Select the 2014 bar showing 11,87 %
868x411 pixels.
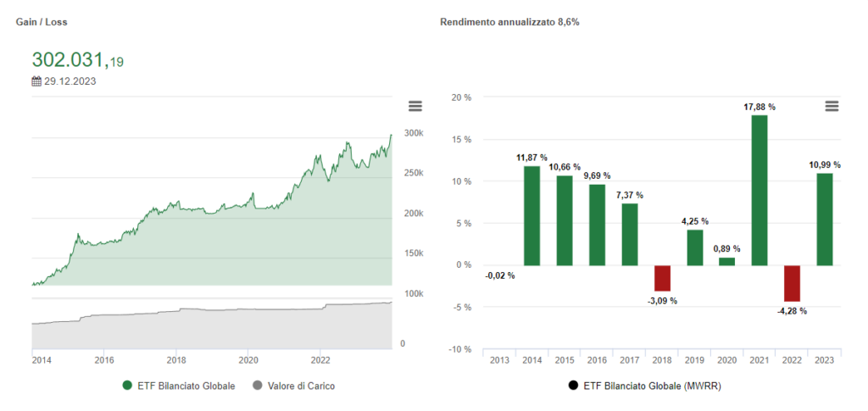(x=531, y=215)
